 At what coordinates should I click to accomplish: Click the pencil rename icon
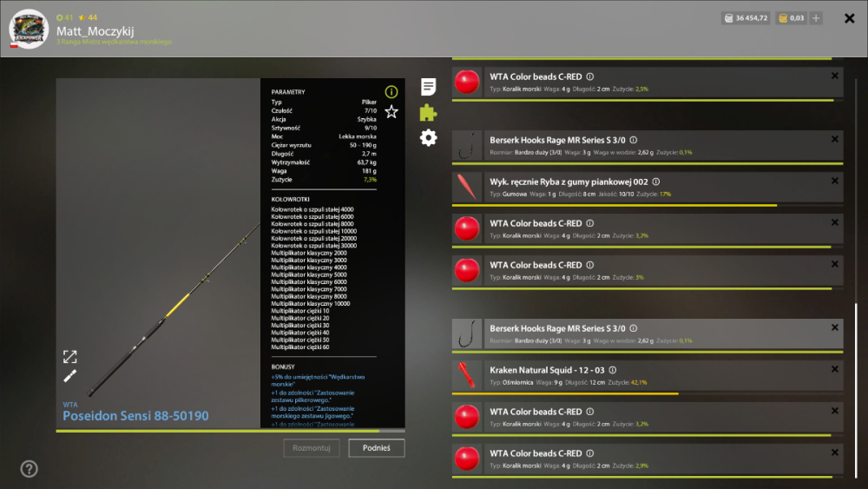(x=69, y=377)
